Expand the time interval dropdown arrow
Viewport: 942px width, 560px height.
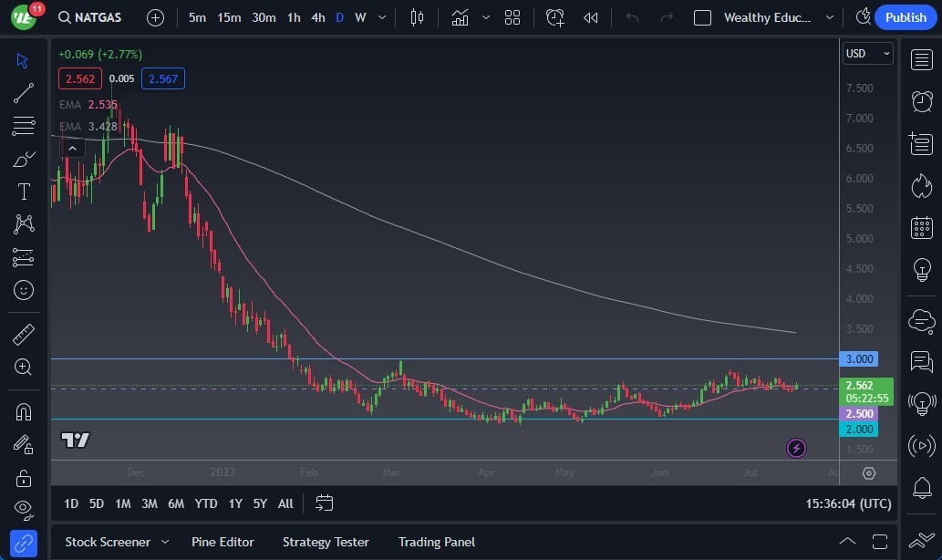(381, 17)
